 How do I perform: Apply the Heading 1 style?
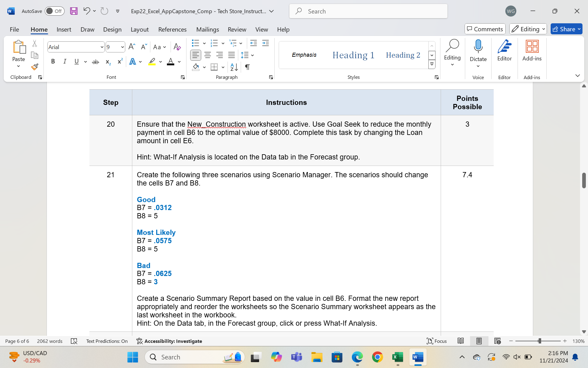coord(353,55)
